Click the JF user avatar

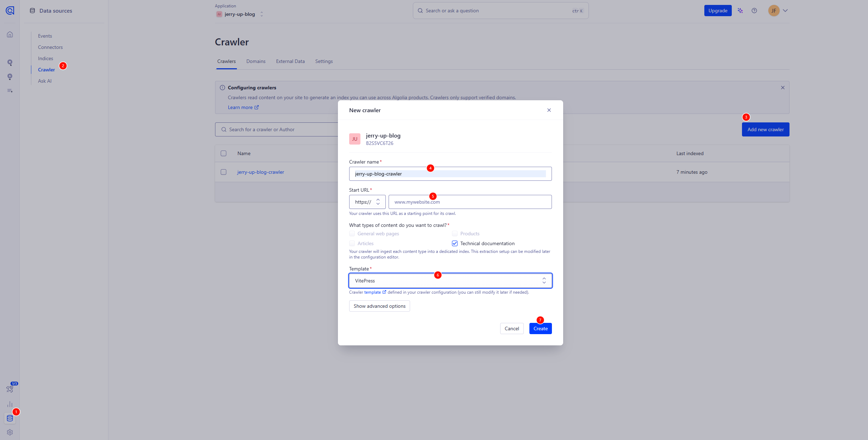tap(774, 11)
